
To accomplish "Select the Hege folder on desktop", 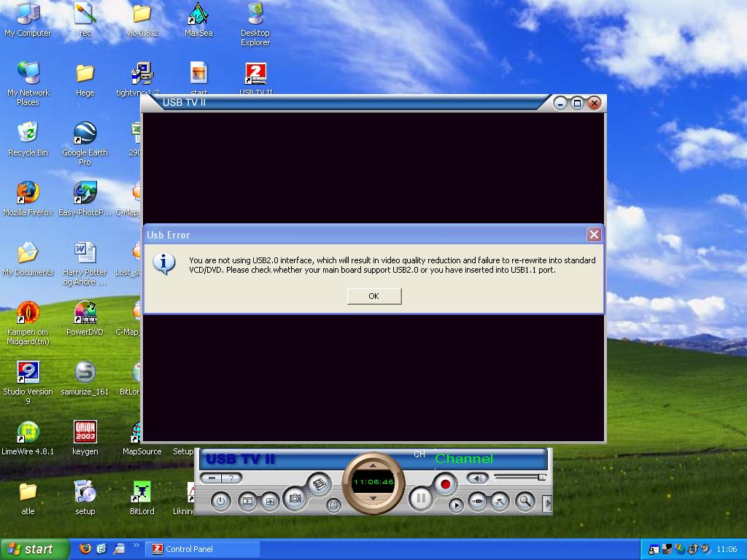I will coord(85,79).
